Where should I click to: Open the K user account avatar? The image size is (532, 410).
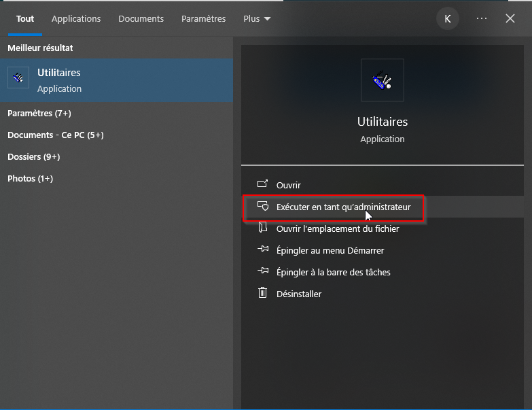point(448,18)
